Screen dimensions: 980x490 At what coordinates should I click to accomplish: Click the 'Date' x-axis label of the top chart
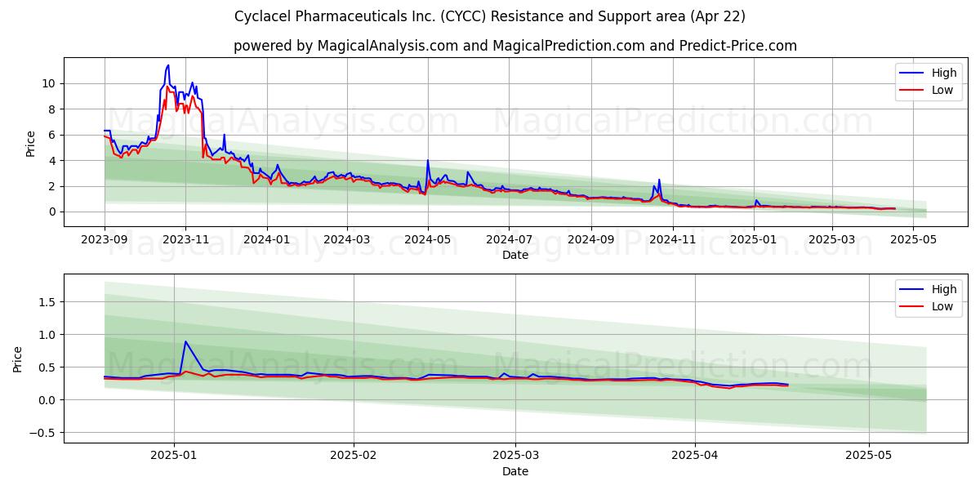tap(515, 255)
